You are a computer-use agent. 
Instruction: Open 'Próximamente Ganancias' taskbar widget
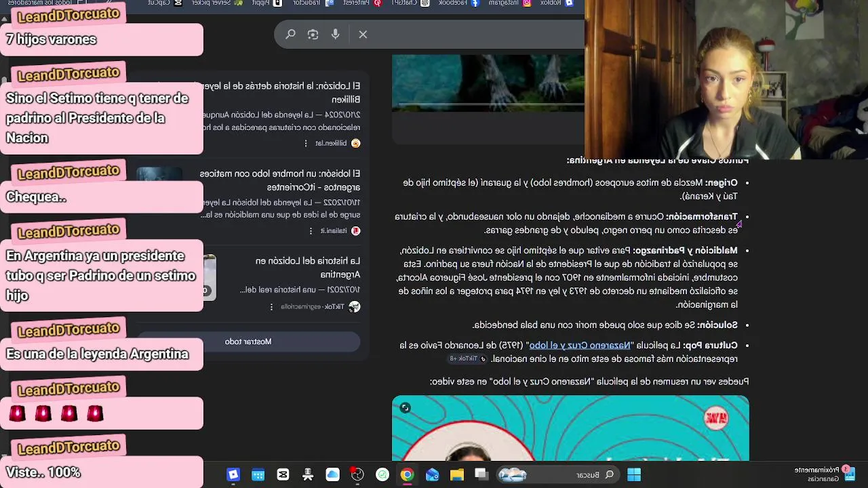coord(825,474)
